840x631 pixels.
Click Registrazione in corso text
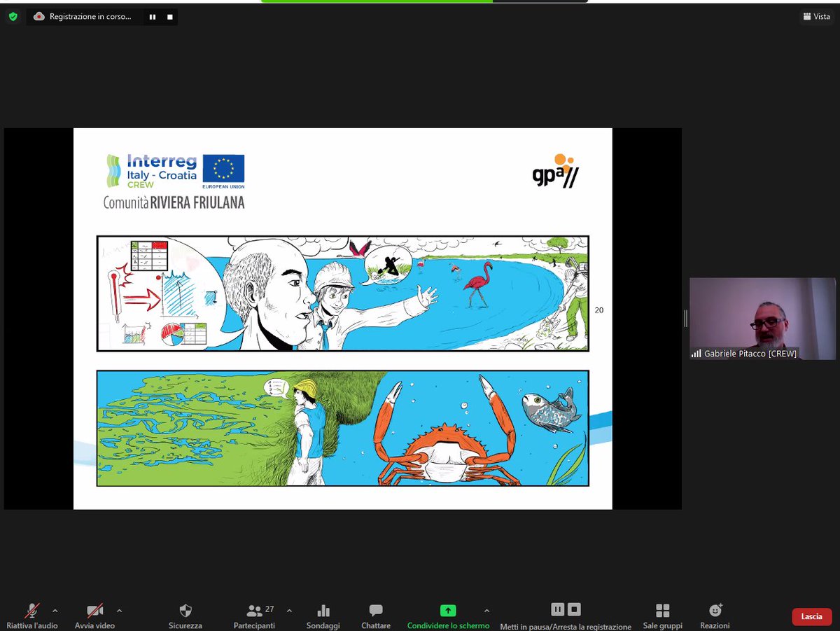coord(90,17)
